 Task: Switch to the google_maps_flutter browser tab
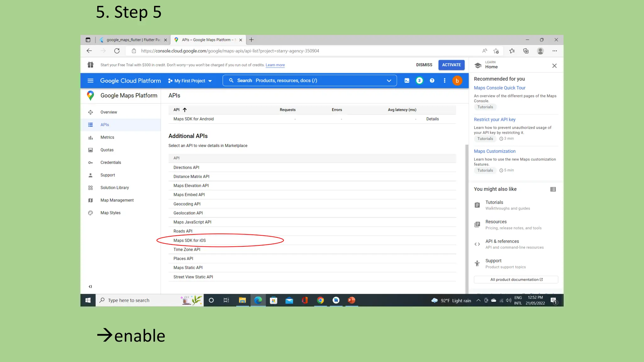(133, 40)
